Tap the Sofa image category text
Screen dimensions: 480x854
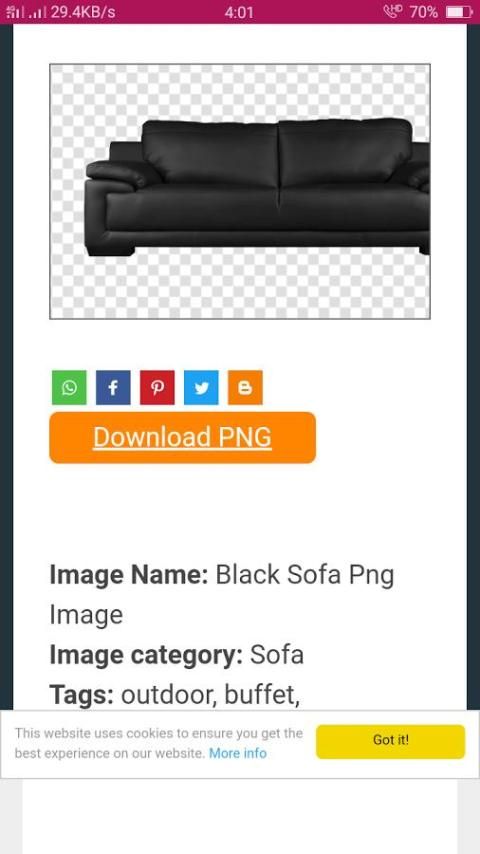(277, 654)
